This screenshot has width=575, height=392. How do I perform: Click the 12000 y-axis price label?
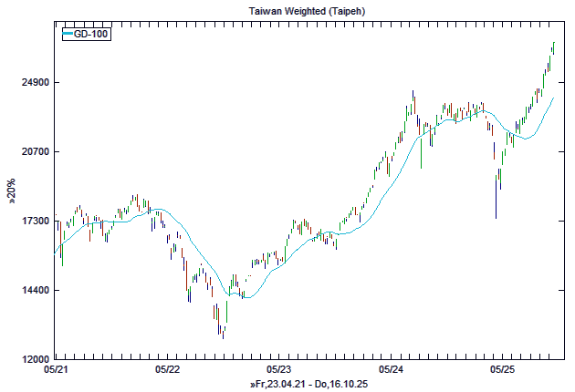34,359
